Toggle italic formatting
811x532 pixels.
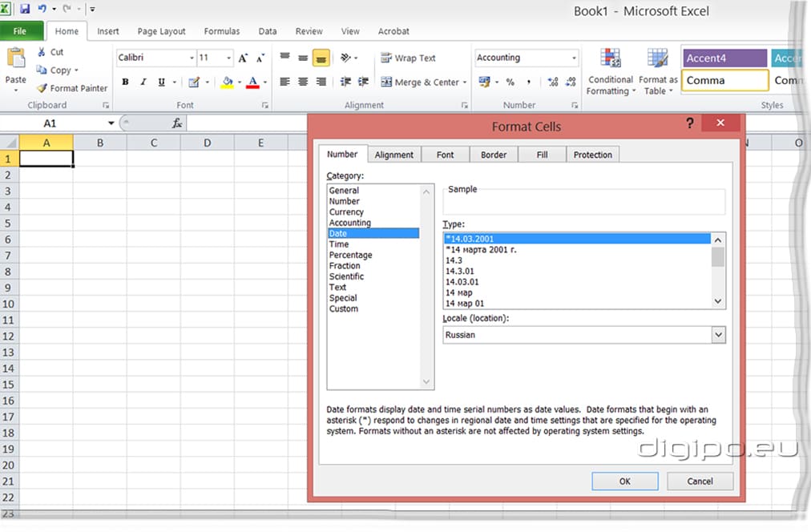pyautogui.click(x=143, y=82)
